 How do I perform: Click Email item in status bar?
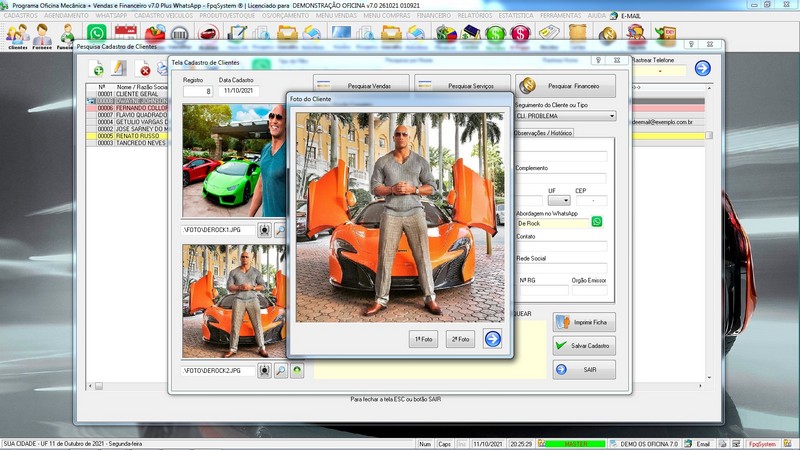699,444
